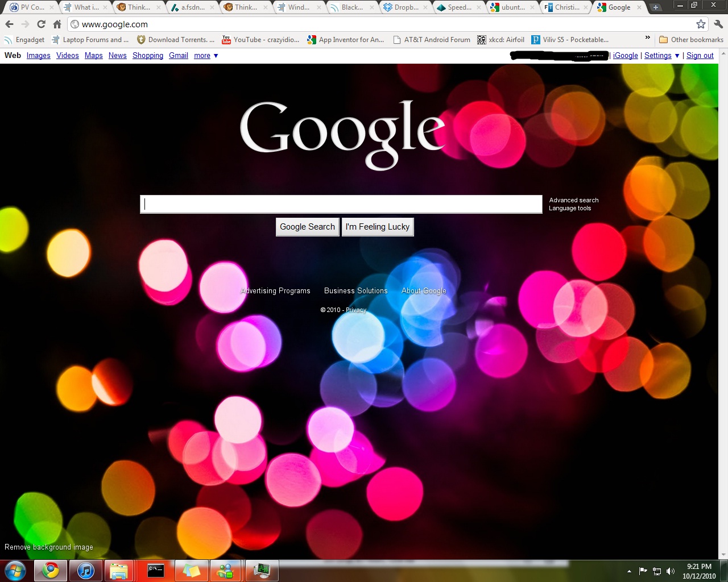Click the taskbar clock showing 9:21 PM
Screen dimensions: 728x582
click(699, 571)
